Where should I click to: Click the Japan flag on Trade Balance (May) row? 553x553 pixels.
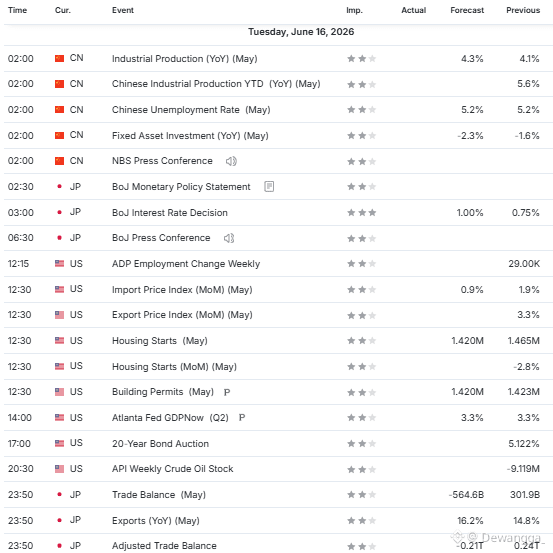(x=60, y=494)
